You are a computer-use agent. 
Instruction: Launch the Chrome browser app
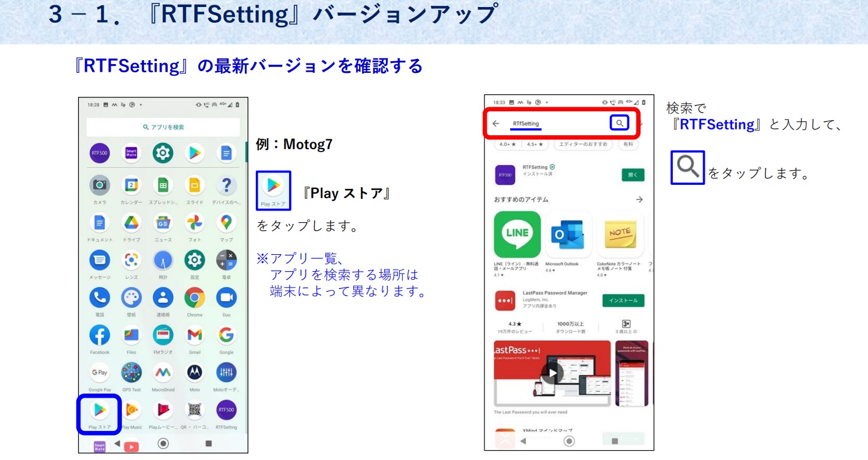pos(194,298)
